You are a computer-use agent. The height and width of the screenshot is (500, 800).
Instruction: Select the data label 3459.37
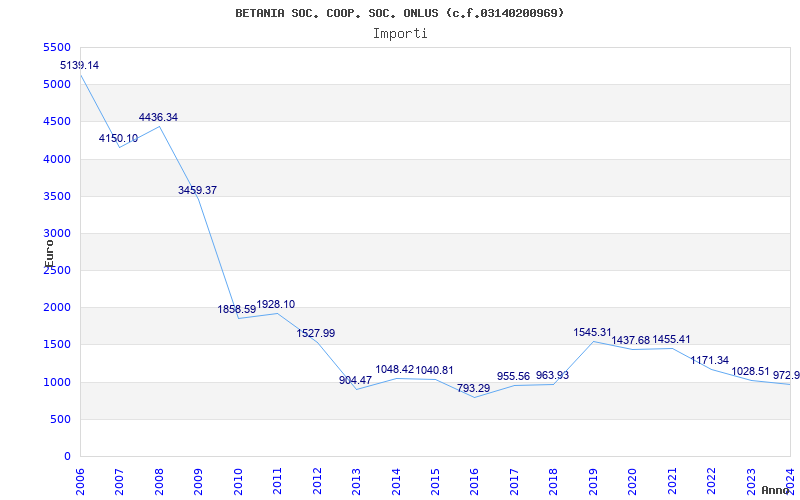coord(197,190)
